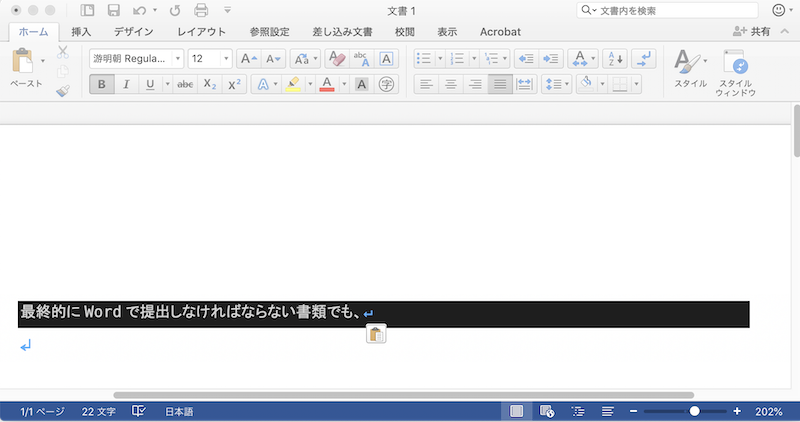Viewport: 800px width, 422px height.
Task: Apply character shading icon
Action: 361,84
